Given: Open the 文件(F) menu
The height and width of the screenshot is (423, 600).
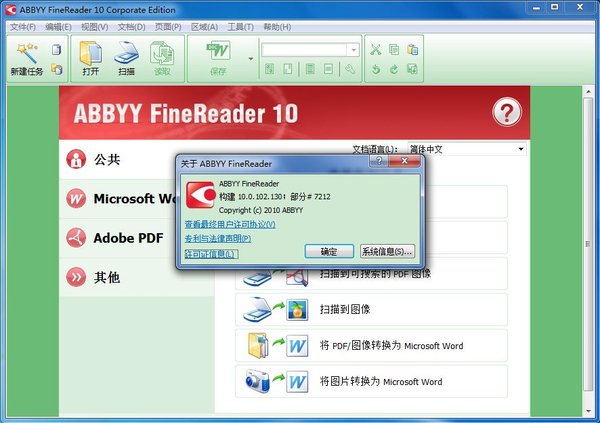Looking at the screenshot, I should [23, 27].
